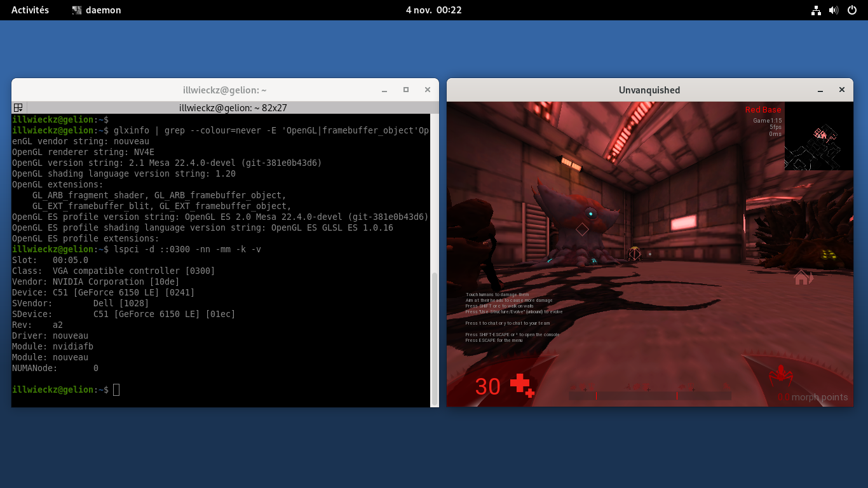
Task: Click the red health cross icon
Action: point(522,385)
